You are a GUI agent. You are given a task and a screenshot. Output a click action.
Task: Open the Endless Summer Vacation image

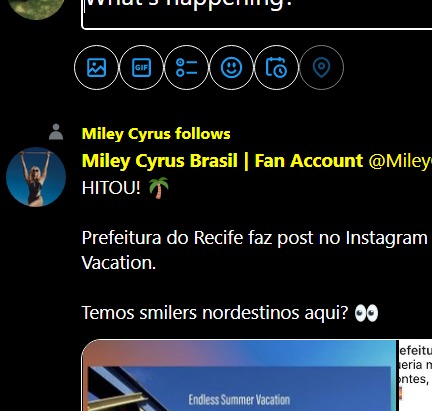tap(240, 375)
